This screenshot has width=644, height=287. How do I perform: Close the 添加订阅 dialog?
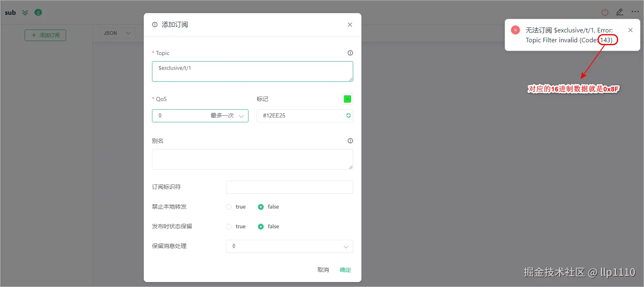pyautogui.click(x=350, y=25)
